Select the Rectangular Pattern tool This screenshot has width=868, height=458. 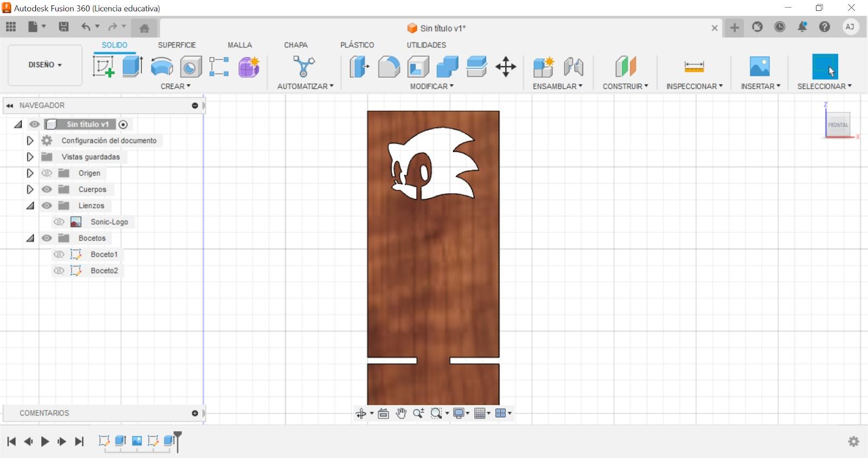(219, 67)
